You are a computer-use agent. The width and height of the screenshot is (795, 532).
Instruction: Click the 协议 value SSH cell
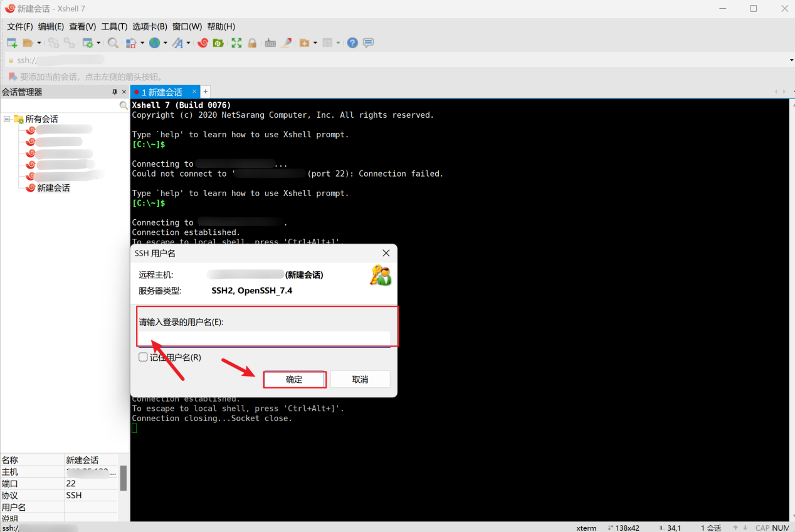click(92, 495)
